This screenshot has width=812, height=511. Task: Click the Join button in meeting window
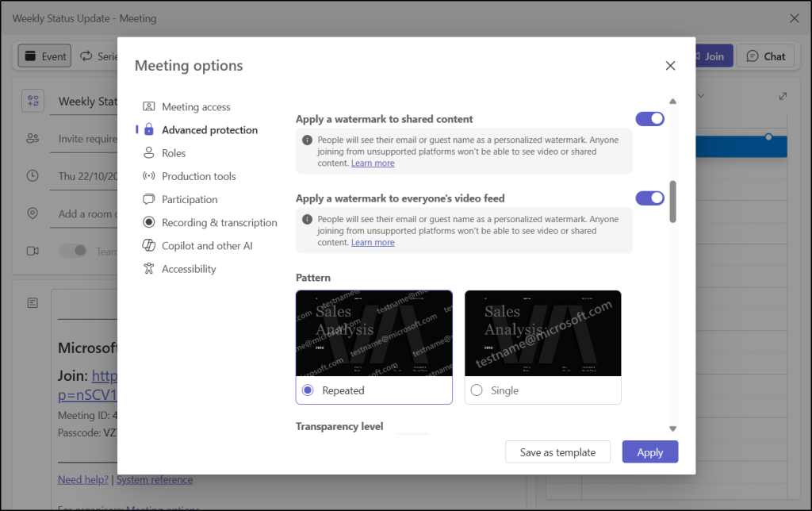click(x=714, y=56)
